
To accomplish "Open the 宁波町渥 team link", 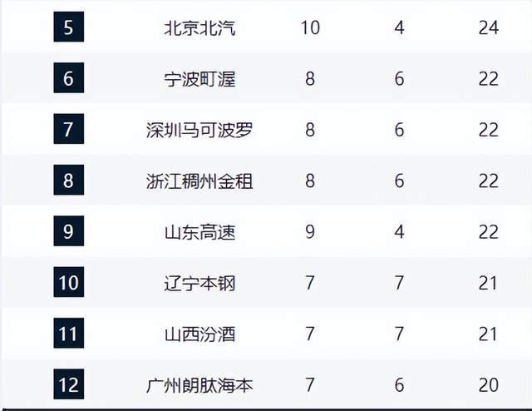I will (199, 79).
